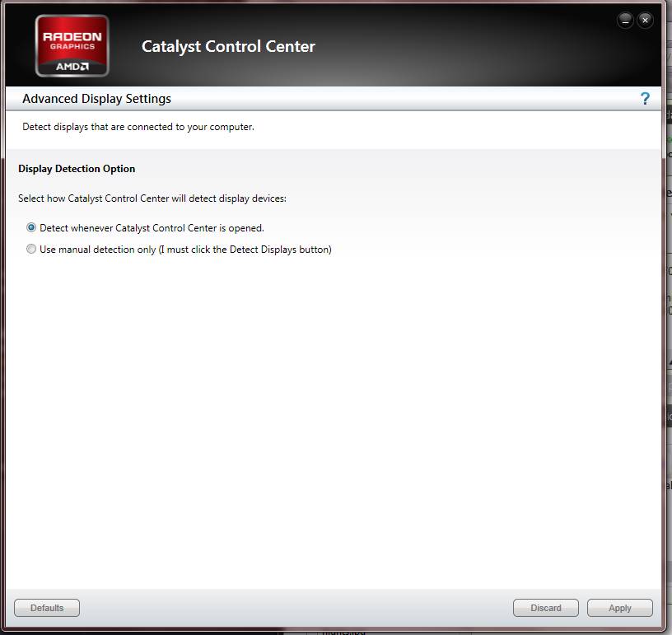Close the Catalyst Control Center window
The width and height of the screenshot is (672, 635).
[x=645, y=20]
